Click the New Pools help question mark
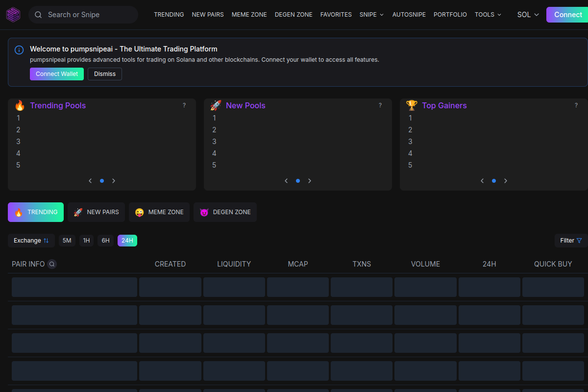The width and height of the screenshot is (588, 392). [x=380, y=105]
